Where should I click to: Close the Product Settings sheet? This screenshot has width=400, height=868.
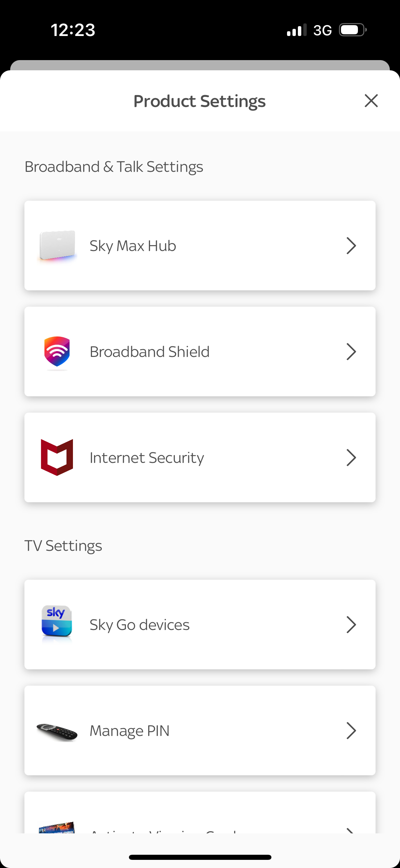point(371,101)
